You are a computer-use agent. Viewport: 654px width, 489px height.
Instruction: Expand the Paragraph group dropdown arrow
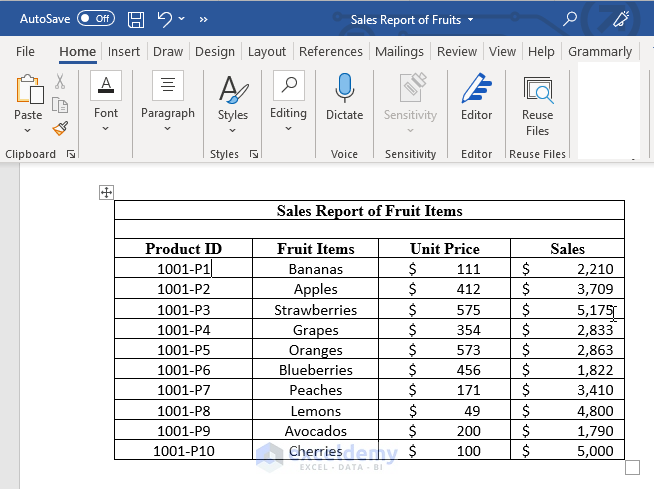[x=167, y=129]
